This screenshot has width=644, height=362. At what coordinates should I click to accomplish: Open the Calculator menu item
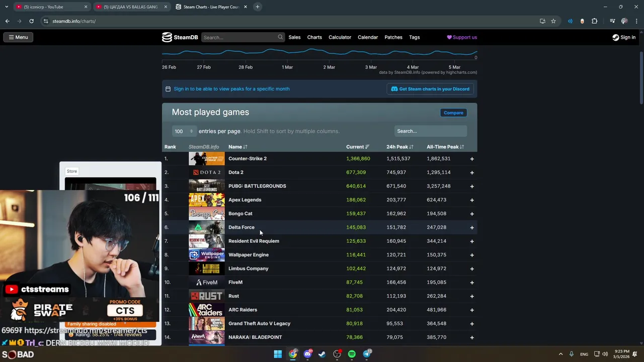340,37
